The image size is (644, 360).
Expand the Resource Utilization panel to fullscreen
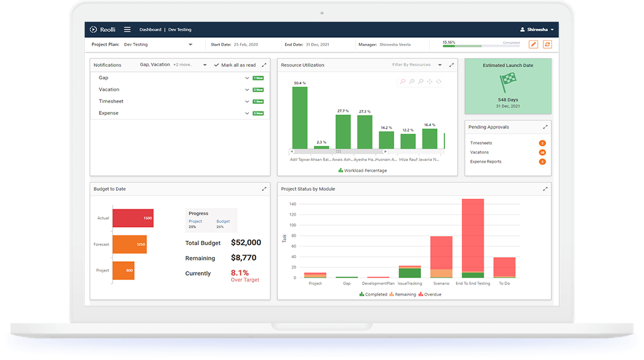452,65
